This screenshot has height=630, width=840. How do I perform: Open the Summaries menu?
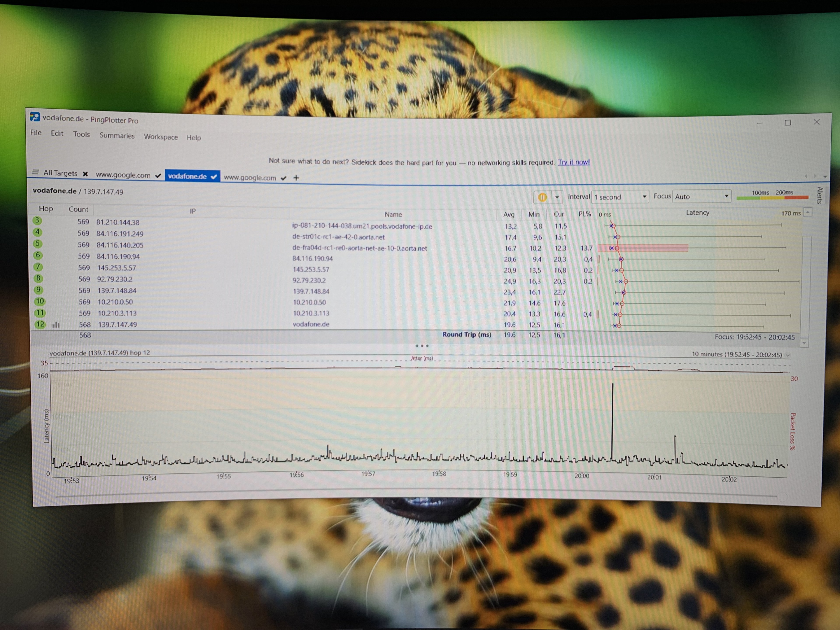point(117,136)
